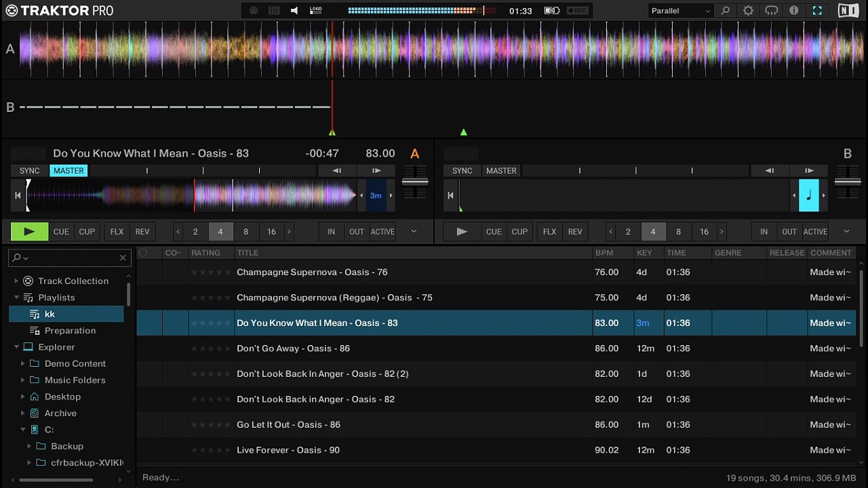The height and width of the screenshot is (488, 868).
Task: Shift key down on Deck A
Action: coord(361,196)
